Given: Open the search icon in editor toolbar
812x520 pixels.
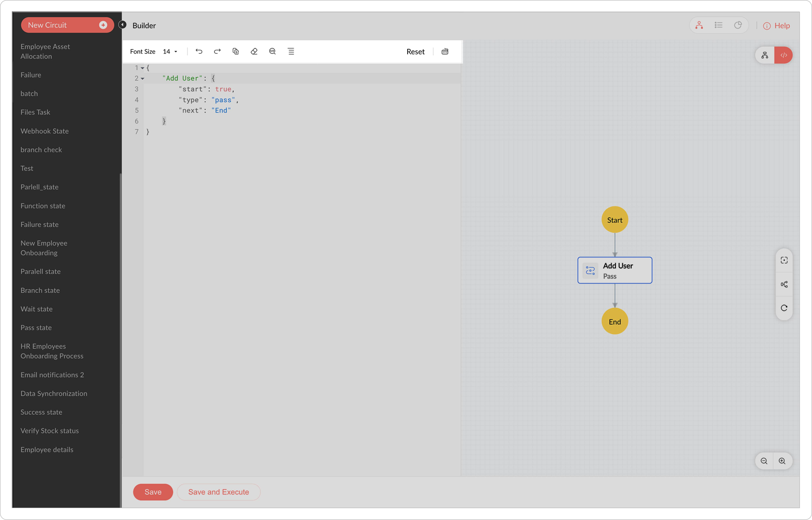Looking at the screenshot, I should click(273, 51).
